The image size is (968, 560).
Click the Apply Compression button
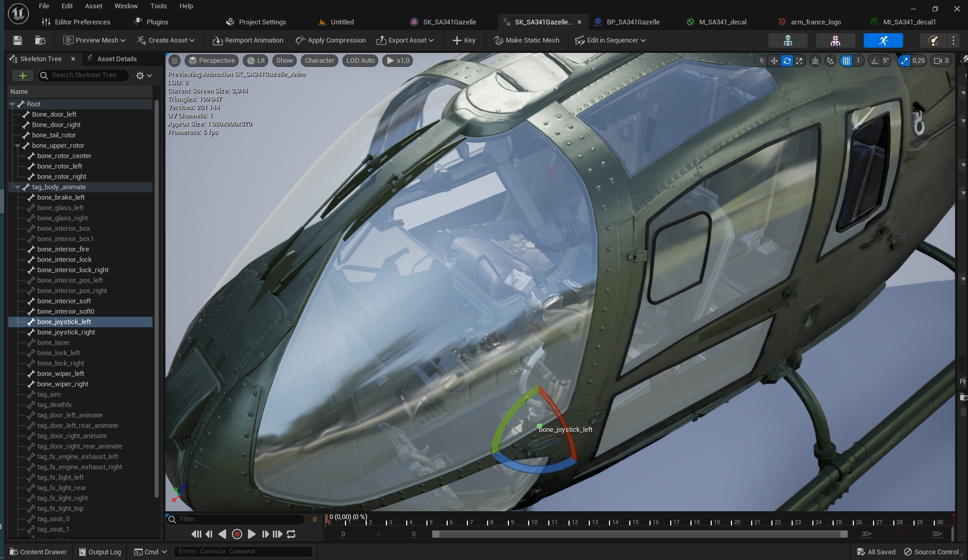coord(330,40)
